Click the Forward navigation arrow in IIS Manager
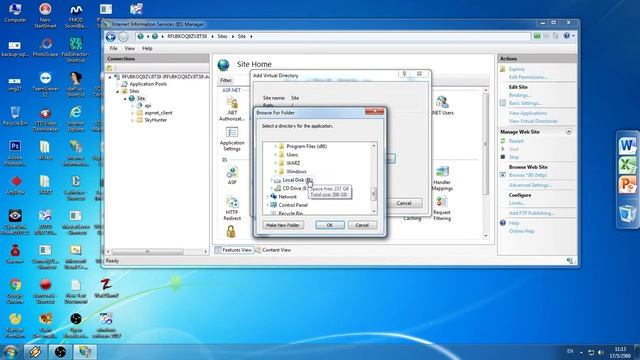This screenshot has width=640, height=360. tap(123, 37)
